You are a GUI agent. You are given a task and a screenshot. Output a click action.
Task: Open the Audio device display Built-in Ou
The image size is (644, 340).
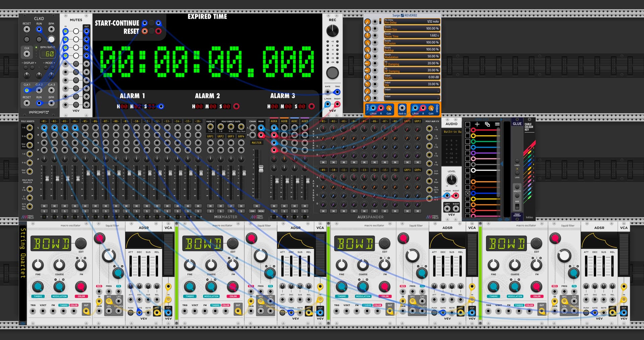click(x=452, y=132)
